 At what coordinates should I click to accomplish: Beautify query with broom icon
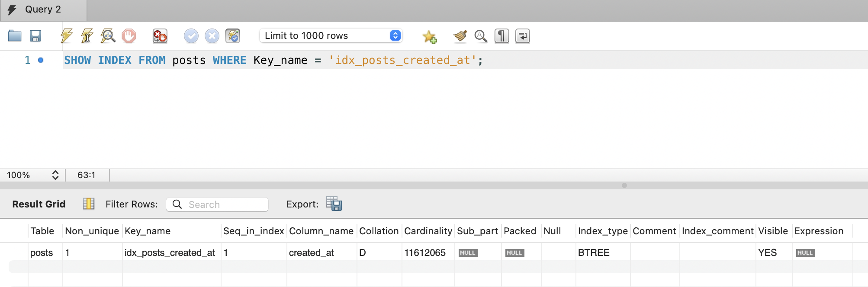(460, 36)
